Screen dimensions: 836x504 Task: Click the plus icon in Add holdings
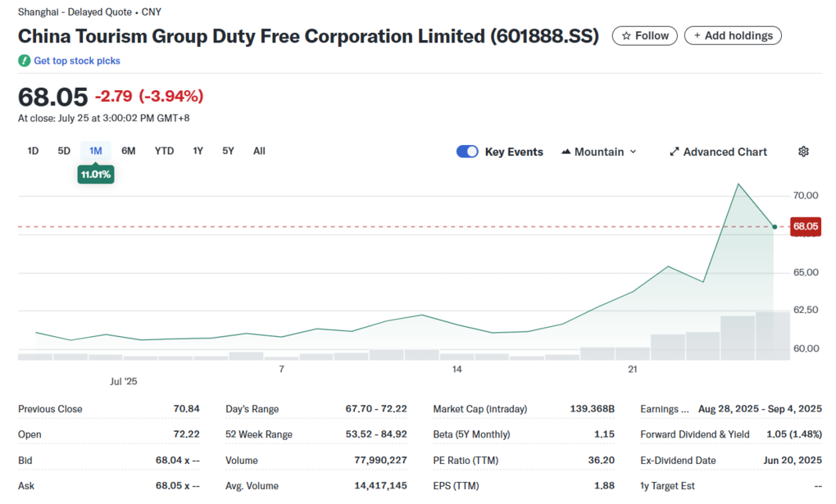coord(697,36)
